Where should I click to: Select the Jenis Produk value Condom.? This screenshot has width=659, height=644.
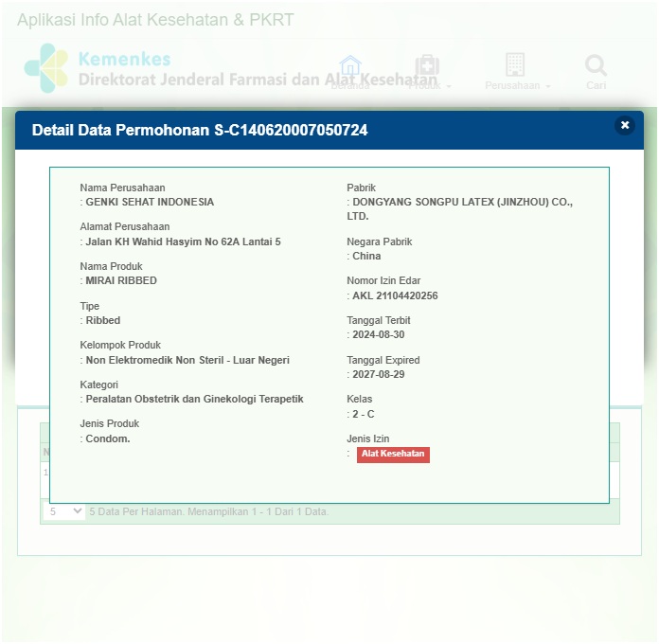[x=108, y=438]
